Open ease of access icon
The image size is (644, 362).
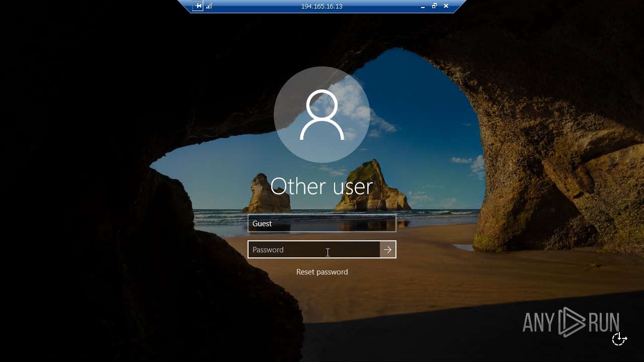[619, 339]
